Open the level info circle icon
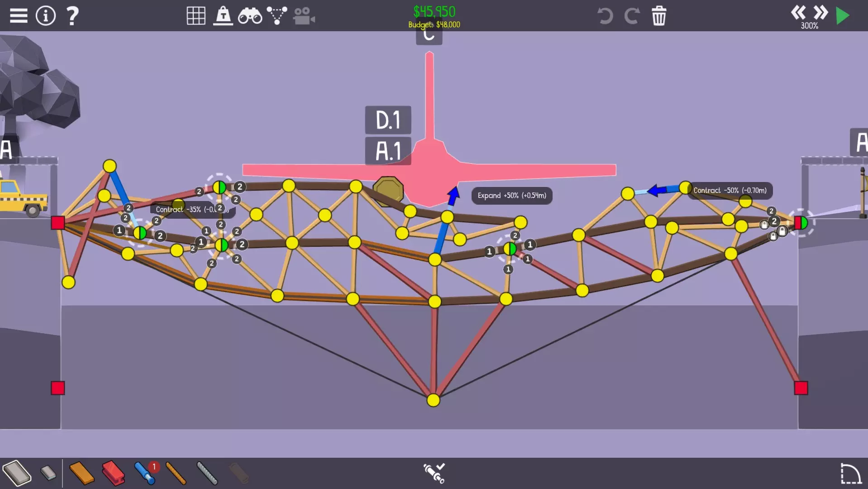 (x=46, y=16)
